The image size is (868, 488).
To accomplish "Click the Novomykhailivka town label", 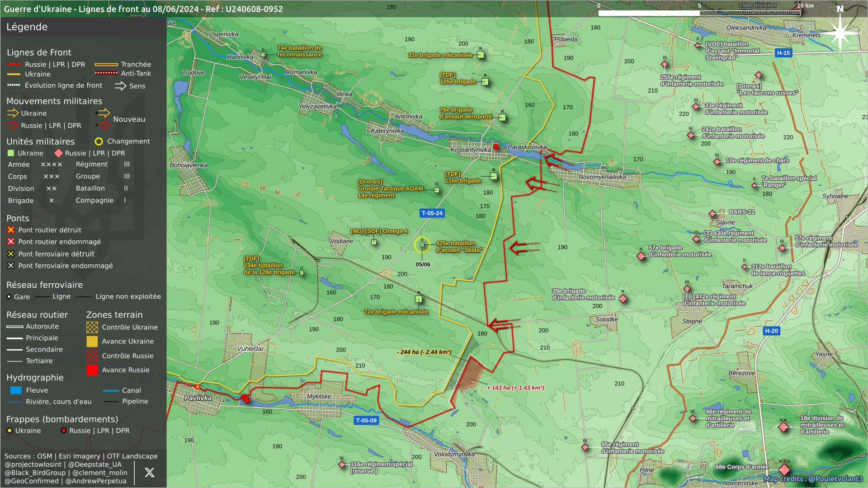I will (x=602, y=177).
